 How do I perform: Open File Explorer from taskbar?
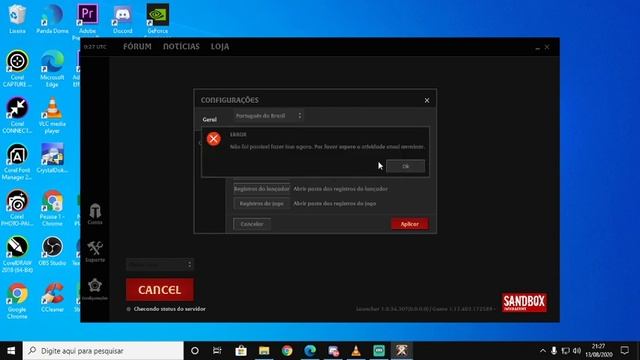(264, 351)
